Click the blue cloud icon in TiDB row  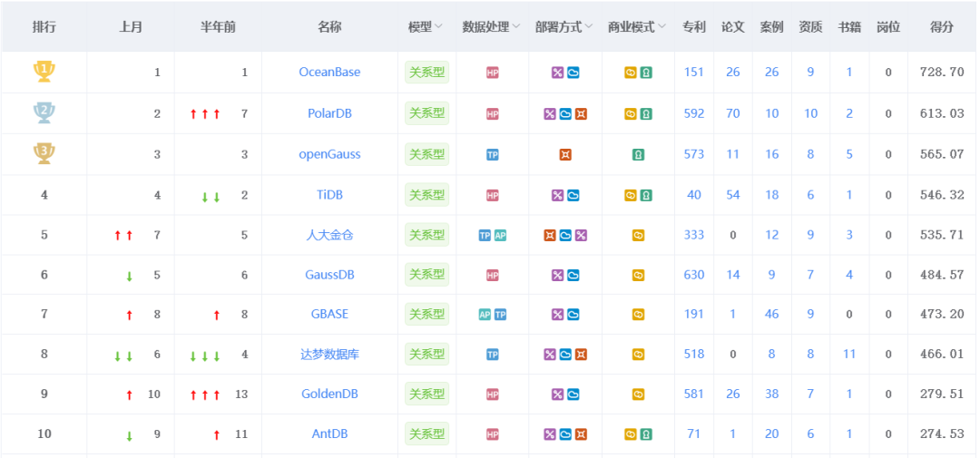pyautogui.click(x=573, y=195)
